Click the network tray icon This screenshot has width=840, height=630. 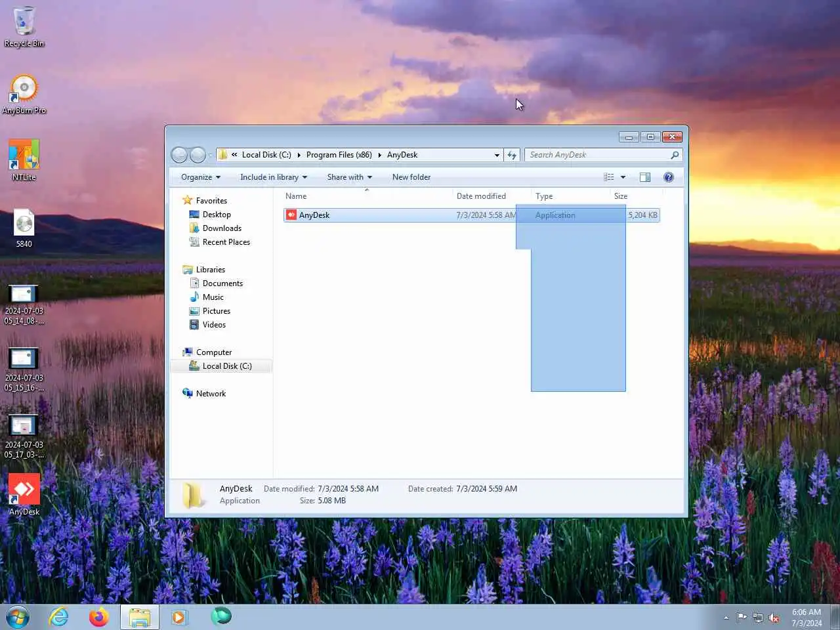click(x=758, y=618)
